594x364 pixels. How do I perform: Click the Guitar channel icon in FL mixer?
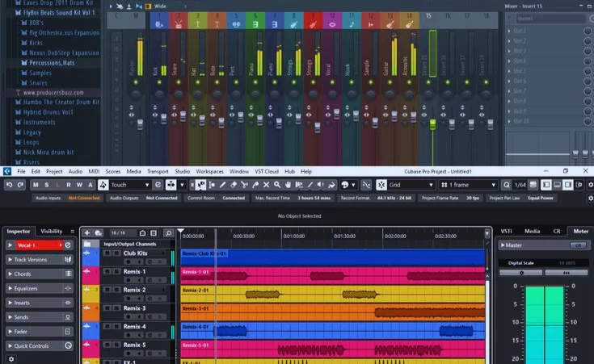[390, 24]
